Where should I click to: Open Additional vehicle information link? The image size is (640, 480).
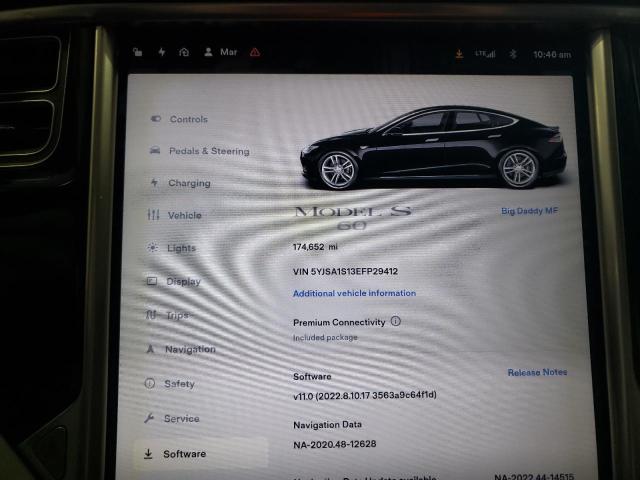(x=354, y=293)
